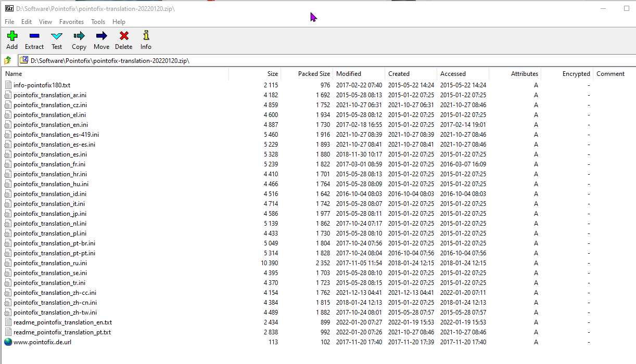Click modified date 2017-11-20 17:40
This screenshot has width=636, height=364.
click(359, 342)
